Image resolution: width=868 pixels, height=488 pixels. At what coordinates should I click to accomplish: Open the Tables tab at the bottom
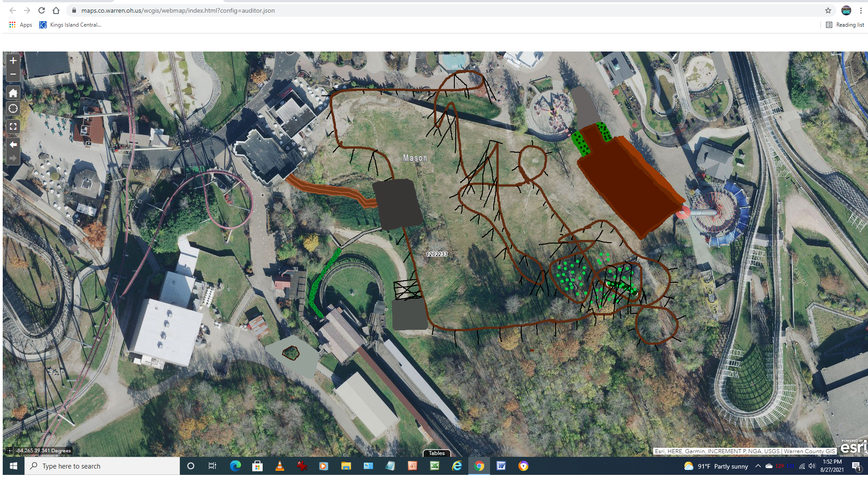[436, 453]
